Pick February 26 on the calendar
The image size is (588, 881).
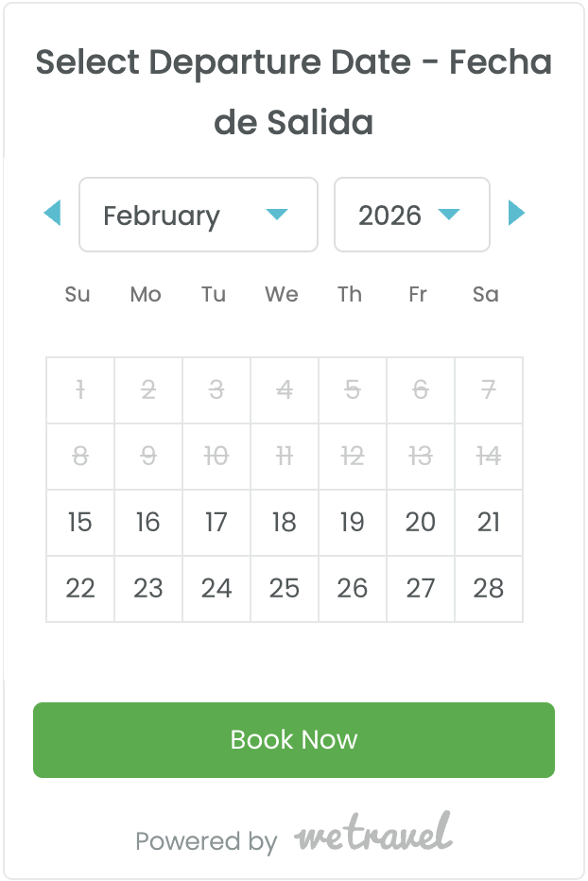[353, 589]
